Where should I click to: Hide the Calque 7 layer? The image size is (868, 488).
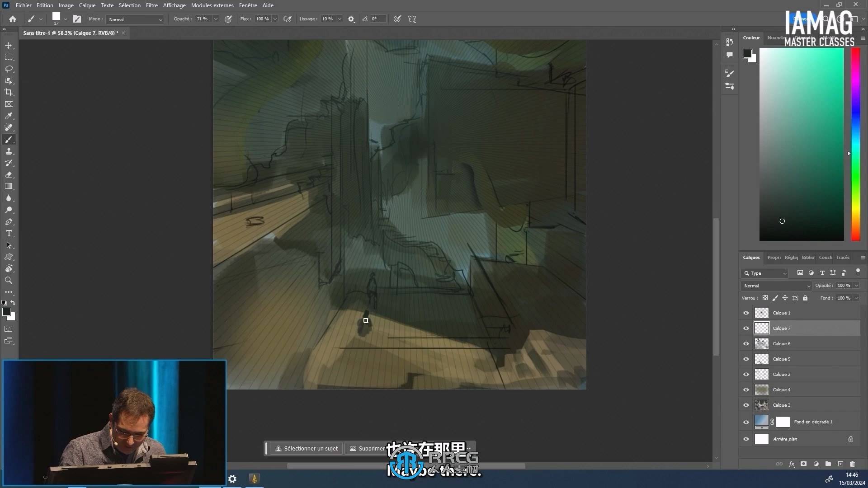pos(746,328)
